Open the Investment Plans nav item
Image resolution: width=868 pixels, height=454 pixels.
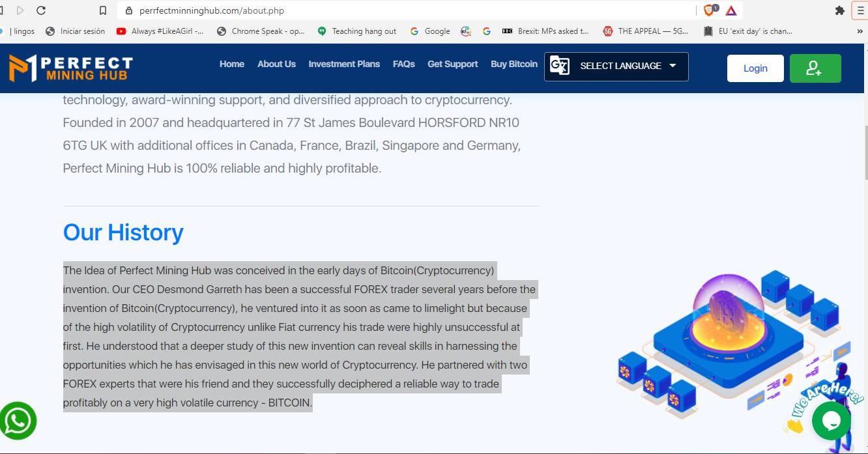(x=344, y=64)
